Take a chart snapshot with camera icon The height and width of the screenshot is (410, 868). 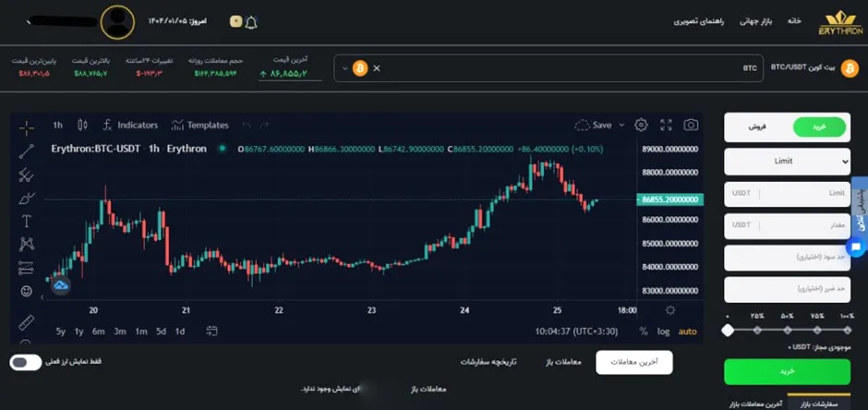(x=691, y=125)
